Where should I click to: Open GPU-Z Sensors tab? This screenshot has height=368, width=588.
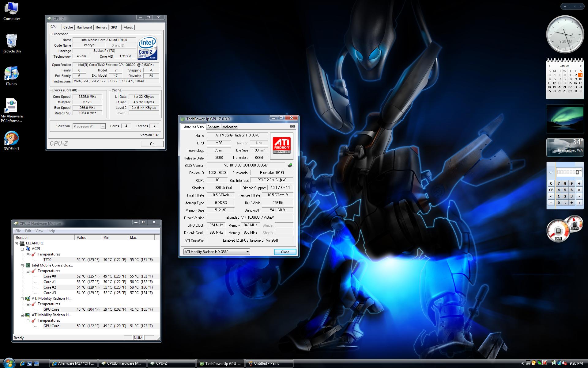click(213, 127)
